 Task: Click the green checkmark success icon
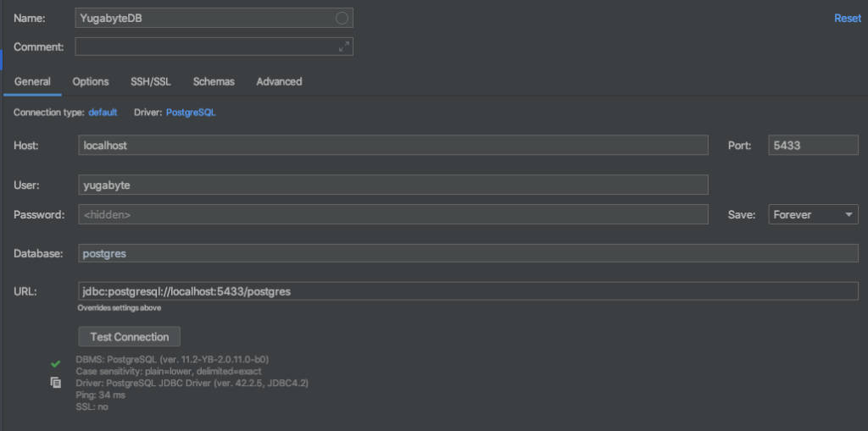[55, 363]
